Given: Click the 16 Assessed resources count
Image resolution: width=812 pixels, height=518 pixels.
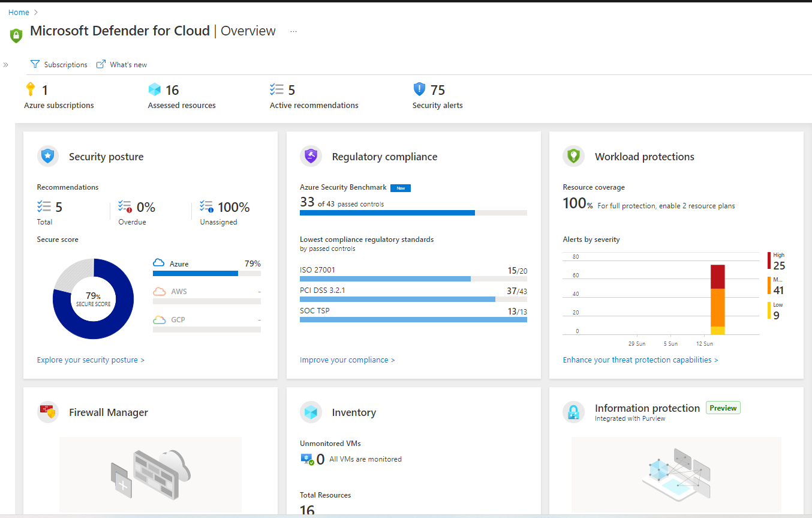Looking at the screenshot, I should tap(172, 90).
